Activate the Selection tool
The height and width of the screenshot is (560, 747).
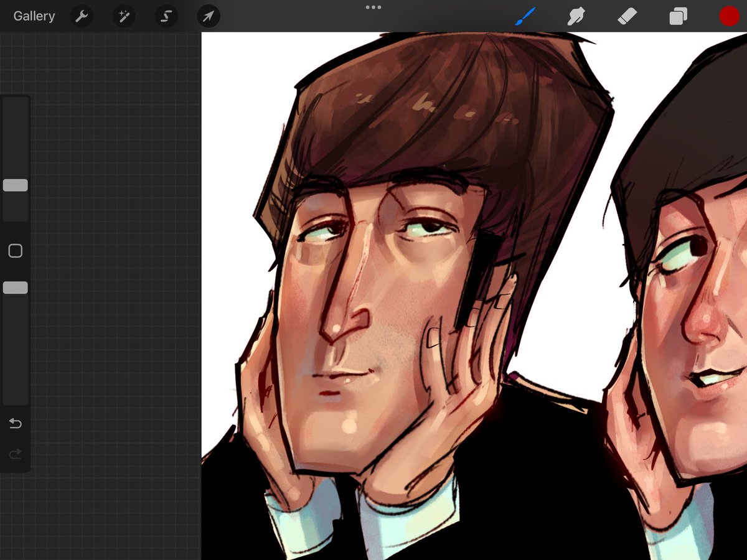[x=166, y=16]
